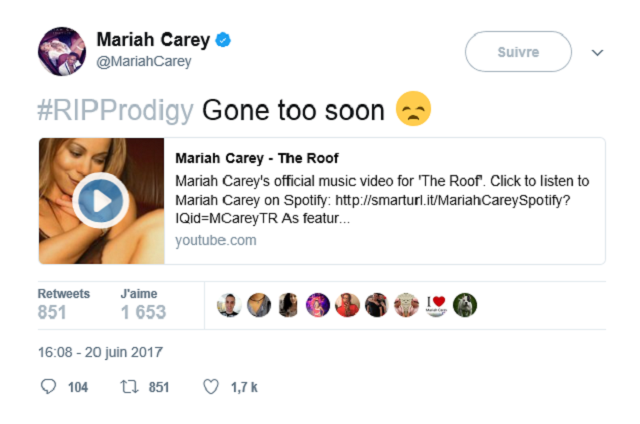Click the Mariah Carey display name
The height and width of the screenshot is (424, 640).
point(153,40)
